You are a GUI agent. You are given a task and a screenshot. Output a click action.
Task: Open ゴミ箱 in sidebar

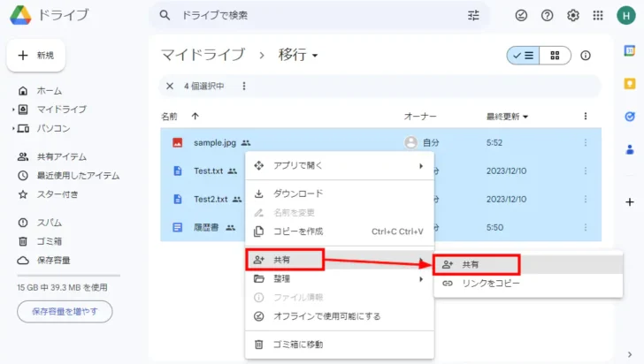(50, 242)
